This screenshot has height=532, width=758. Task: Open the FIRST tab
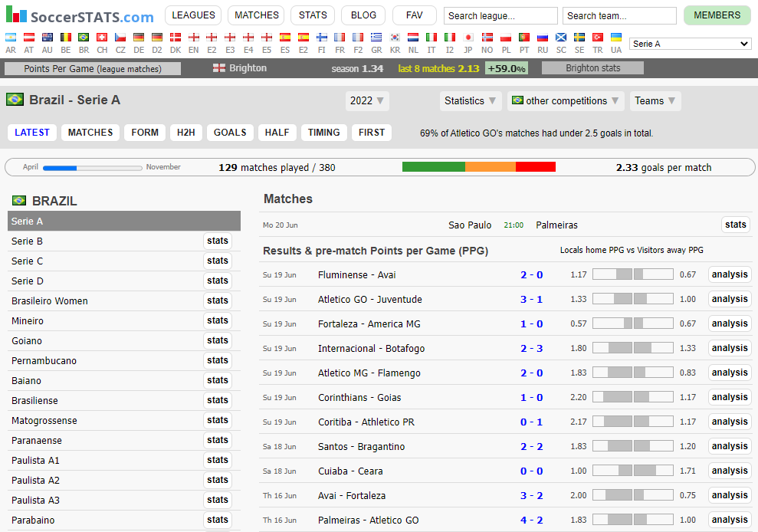click(x=372, y=133)
